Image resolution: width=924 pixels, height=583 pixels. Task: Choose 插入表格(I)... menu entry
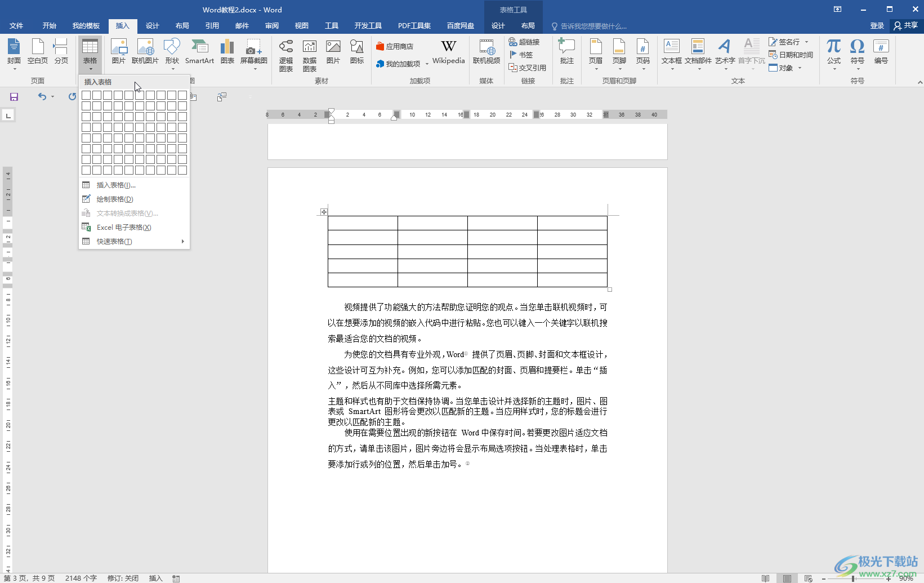(x=134, y=185)
